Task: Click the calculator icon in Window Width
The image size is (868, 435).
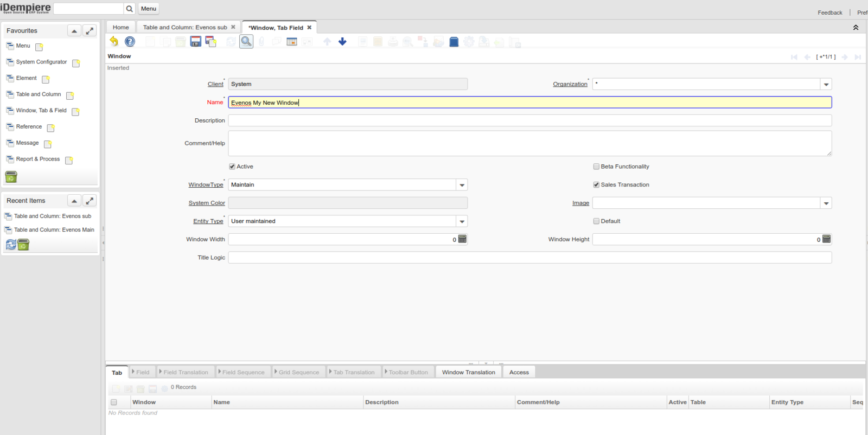Action: click(x=462, y=239)
